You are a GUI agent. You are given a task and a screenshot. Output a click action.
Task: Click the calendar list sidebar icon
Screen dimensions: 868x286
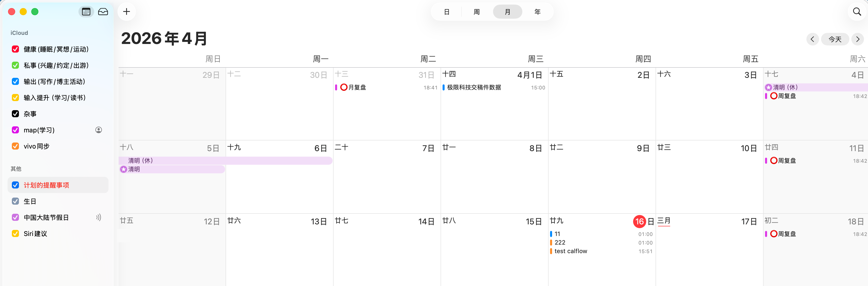pyautogui.click(x=86, y=12)
